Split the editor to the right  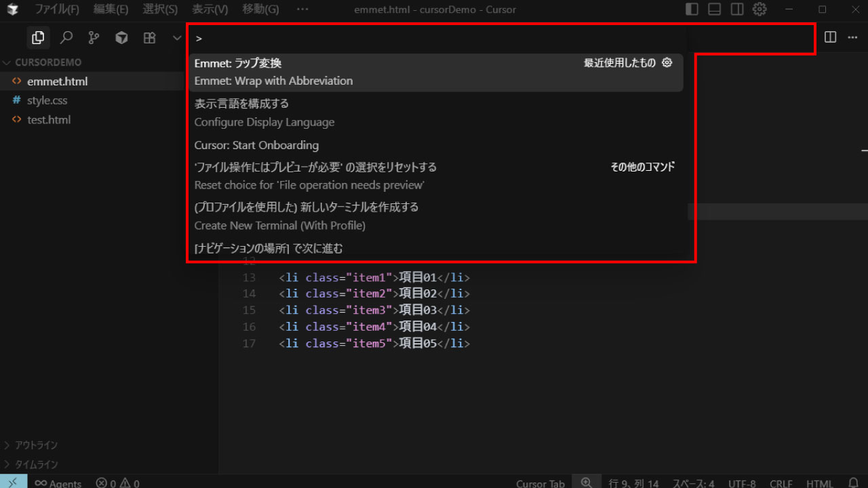pos(830,37)
